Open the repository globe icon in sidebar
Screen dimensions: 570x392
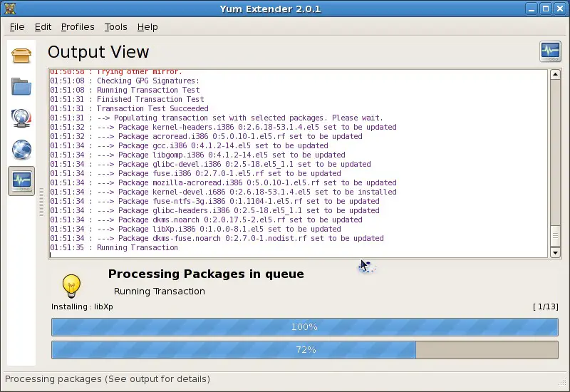pos(21,150)
